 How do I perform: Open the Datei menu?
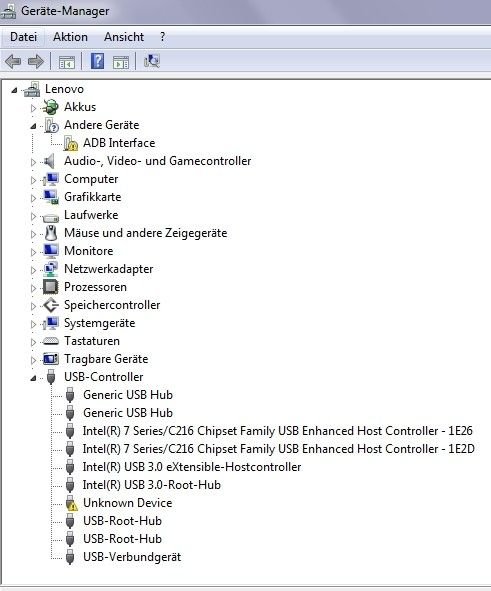click(x=23, y=37)
